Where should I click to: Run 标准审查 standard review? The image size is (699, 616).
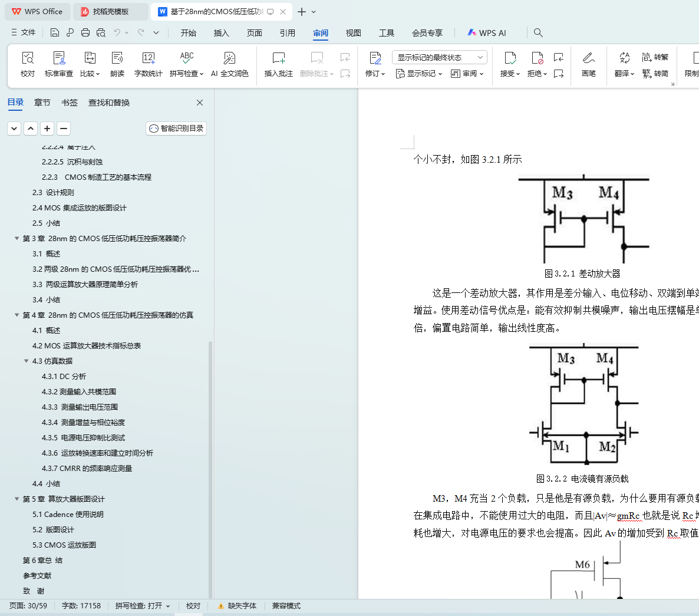coord(59,64)
